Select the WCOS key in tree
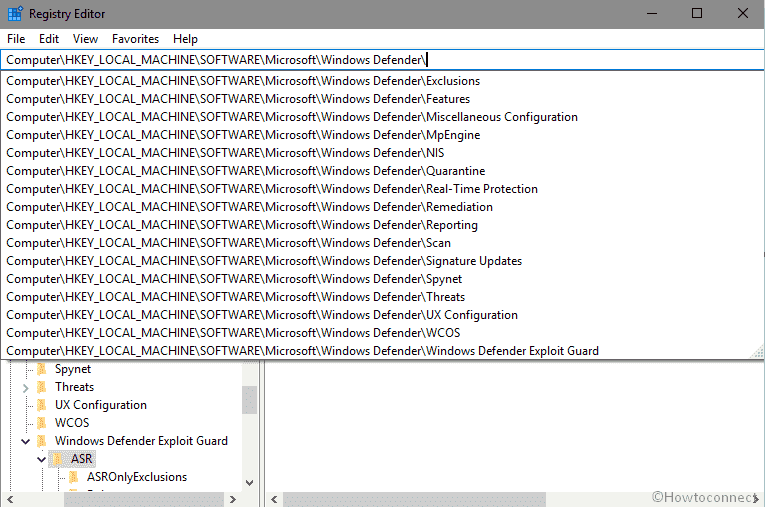Image resolution: width=765 pixels, height=507 pixels. coord(72,423)
